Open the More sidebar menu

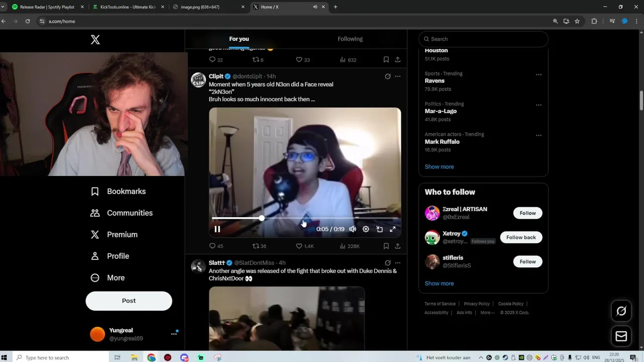107,278
